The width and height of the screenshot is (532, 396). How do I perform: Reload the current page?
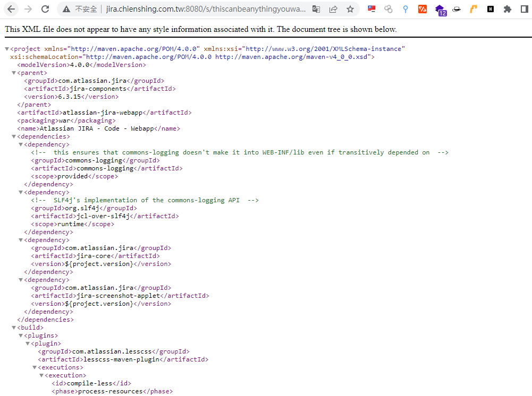click(45, 9)
